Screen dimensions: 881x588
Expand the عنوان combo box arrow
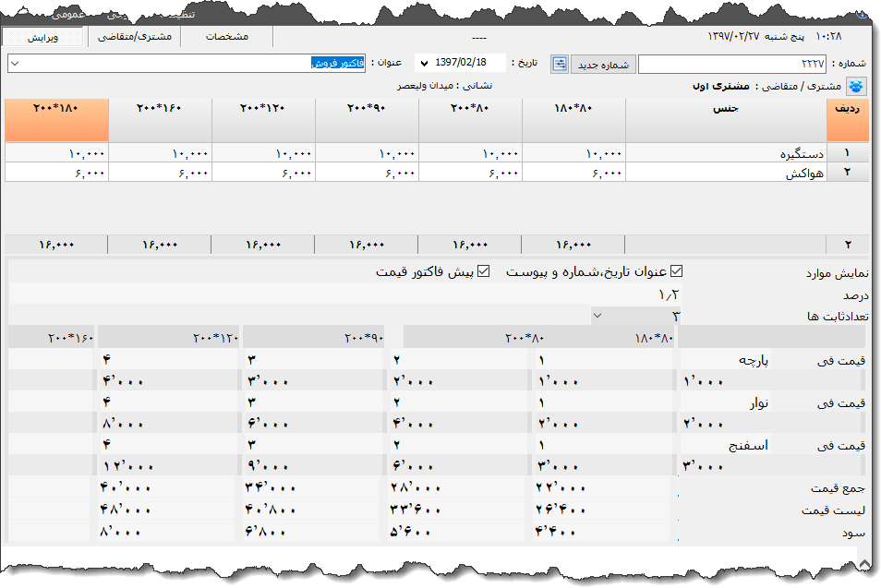click(17, 64)
